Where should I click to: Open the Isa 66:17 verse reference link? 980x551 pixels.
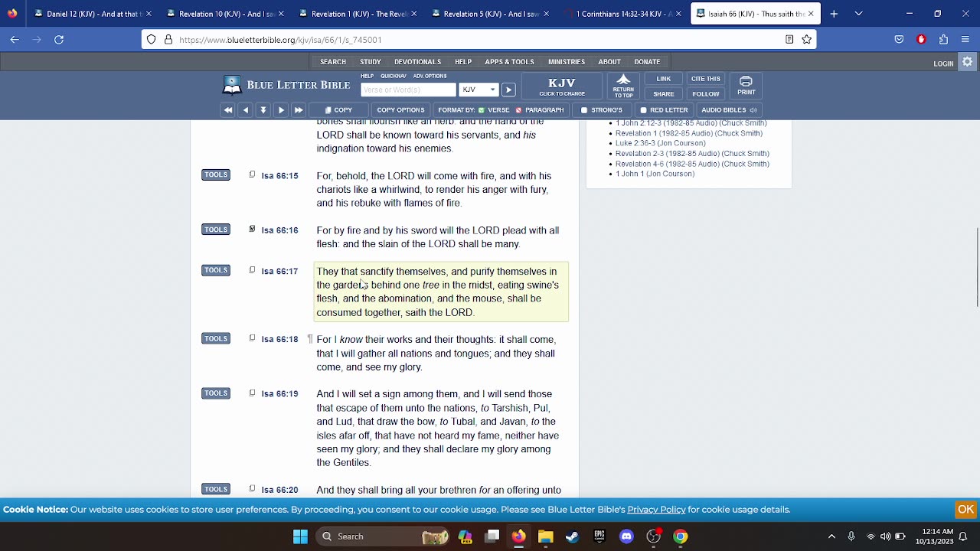[x=279, y=272]
